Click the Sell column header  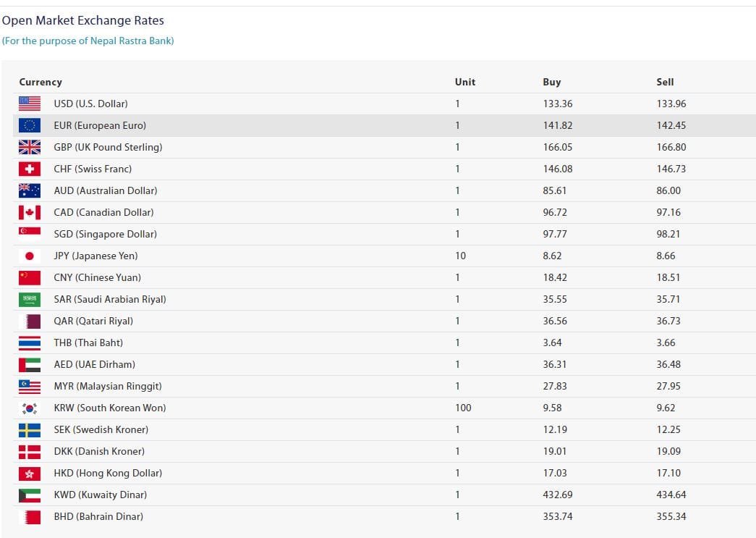click(x=665, y=82)
